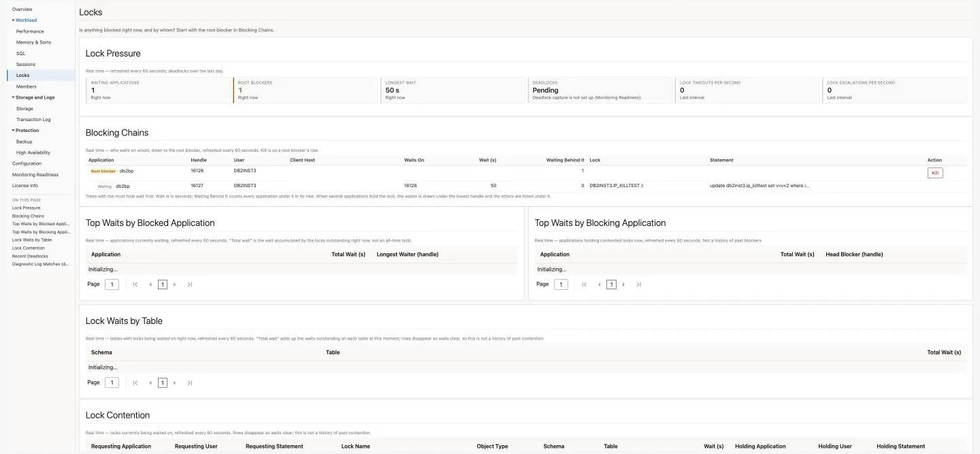Image resolution: width=980 pixels, height=454 pixels.
Task: Open the High Availability page
Action: click(33, 152)
